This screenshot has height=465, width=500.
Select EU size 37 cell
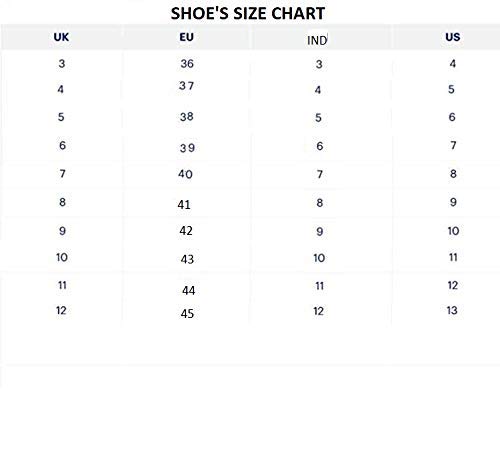pos(186,86)
